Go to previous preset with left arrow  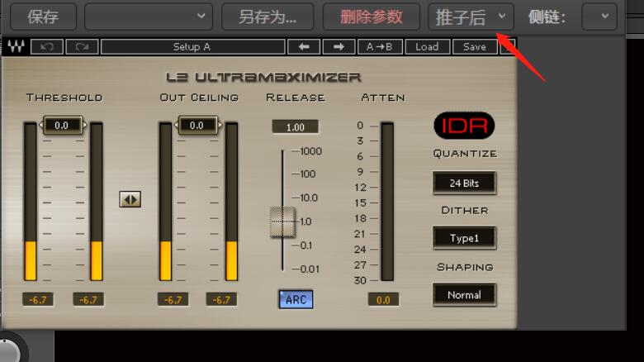304,46
